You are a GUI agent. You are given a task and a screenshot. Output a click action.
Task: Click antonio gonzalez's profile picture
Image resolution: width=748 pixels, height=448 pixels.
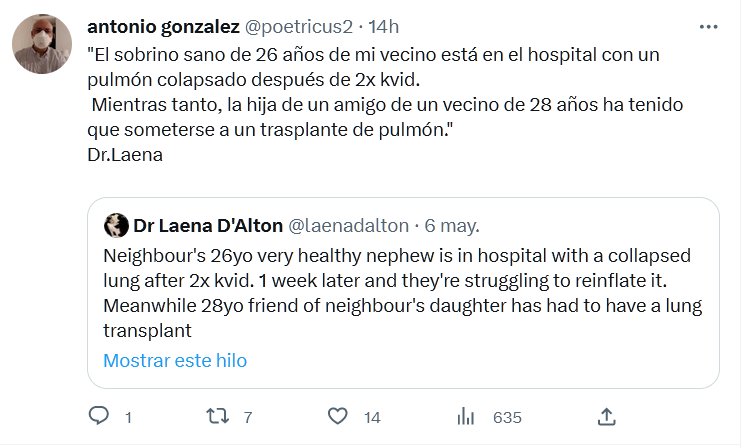tap(40, 46)
